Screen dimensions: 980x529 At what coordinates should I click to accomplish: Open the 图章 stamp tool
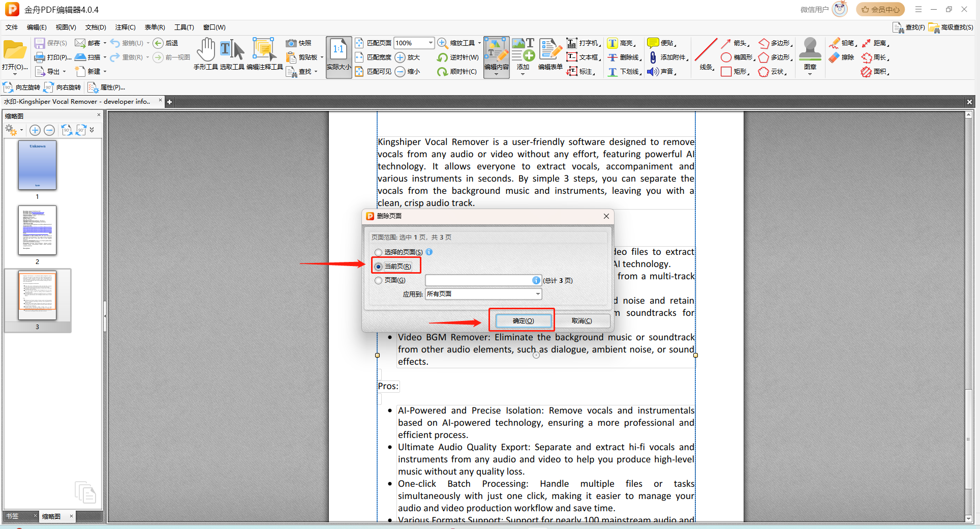[810, 55]
